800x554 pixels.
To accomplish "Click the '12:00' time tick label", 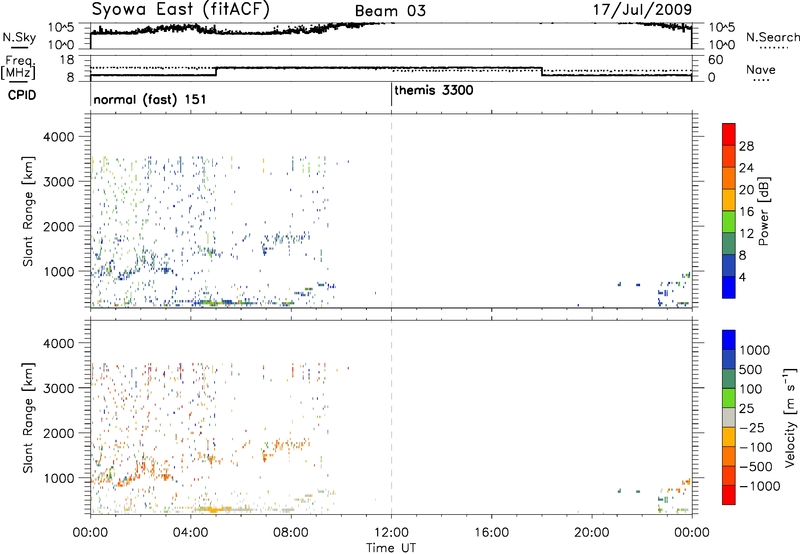I will [x=391, y=533].
